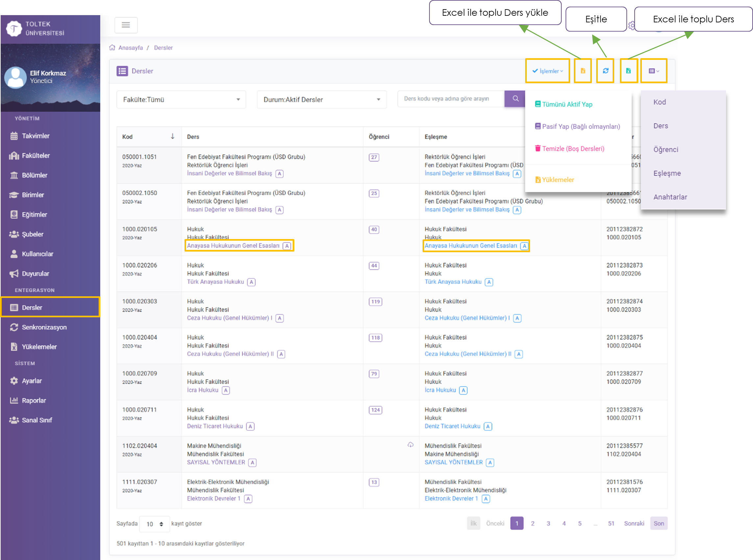Image resolution: width=753 pixels, height=560 pixels.
Task: Click the Anasayfa home breadcrumb icon
Action: click(x=112, y=47)
